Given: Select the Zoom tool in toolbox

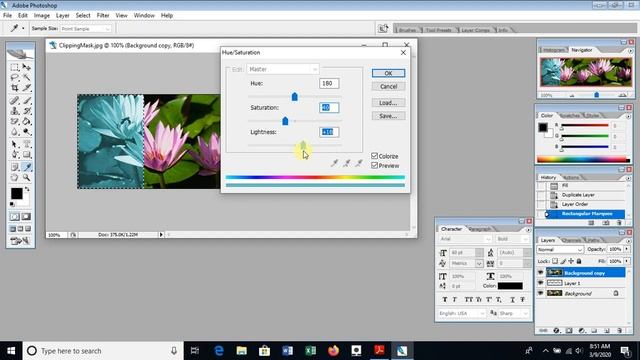Looking at the screenshot, I should coord(27,178).
